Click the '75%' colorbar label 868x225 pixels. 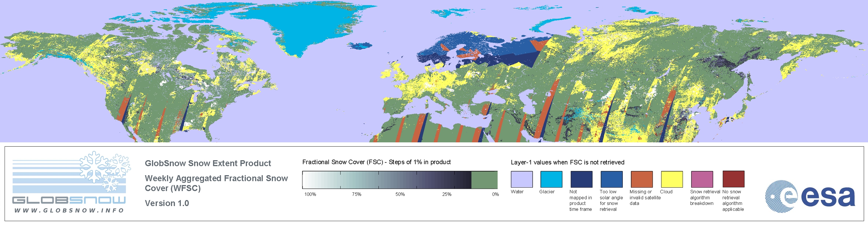[357, 194]
